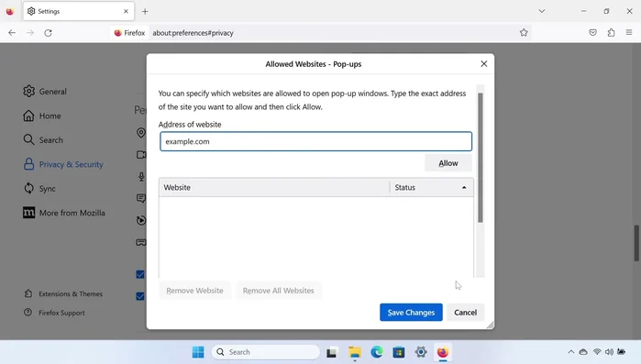The image size is (641, 364).
Task: Click Save Changes button
Action: pyautogui.click(x=411, y=312)
